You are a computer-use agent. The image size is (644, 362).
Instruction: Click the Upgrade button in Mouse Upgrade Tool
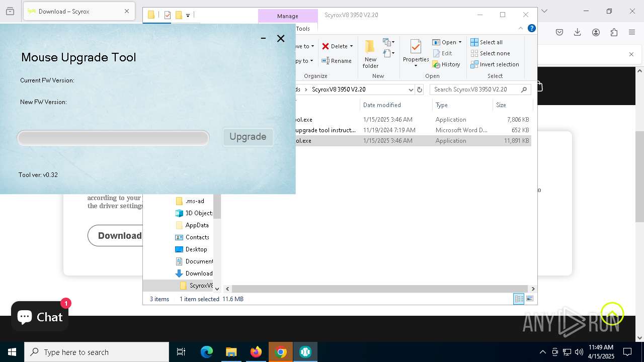pos(248,137)
